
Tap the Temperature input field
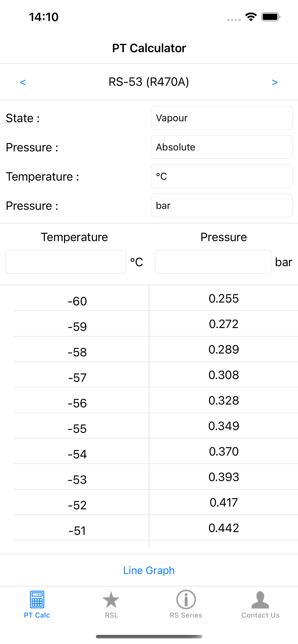coord(66,262)
